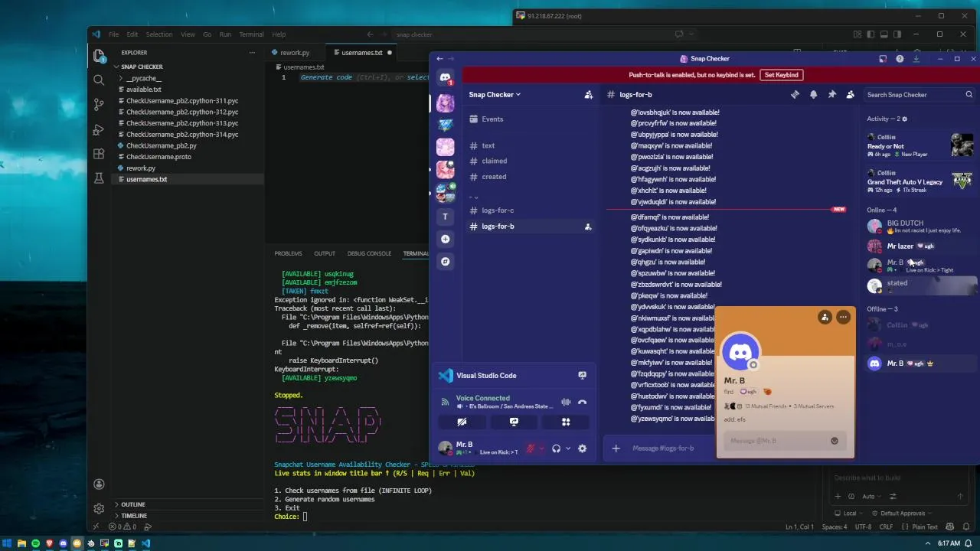
Task: Open Discord User Settings gear
Action: 582,448
